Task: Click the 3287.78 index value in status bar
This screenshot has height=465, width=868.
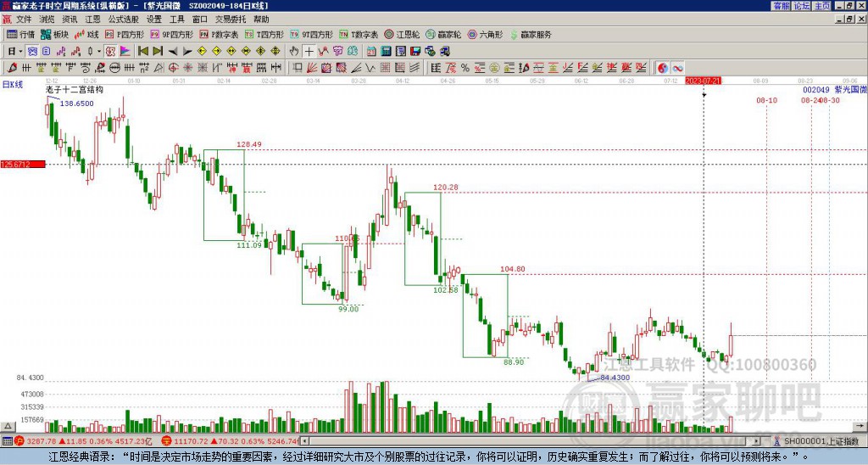Action: [42, 441]
